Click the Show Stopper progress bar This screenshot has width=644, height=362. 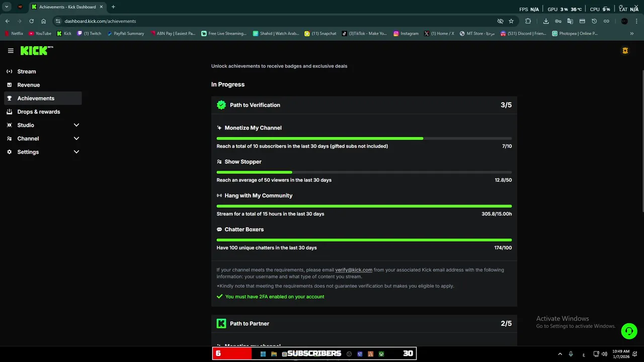(364, 172)
